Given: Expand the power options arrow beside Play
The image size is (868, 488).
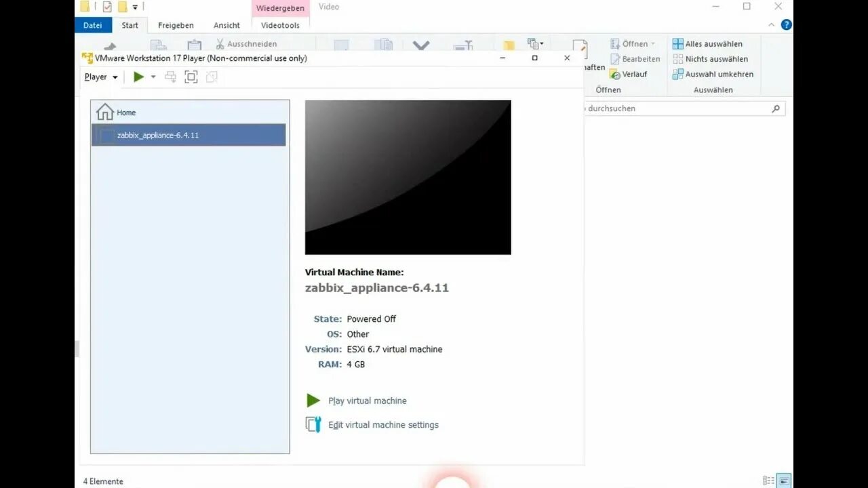Looking at the screenshot, I should [153, 77].
